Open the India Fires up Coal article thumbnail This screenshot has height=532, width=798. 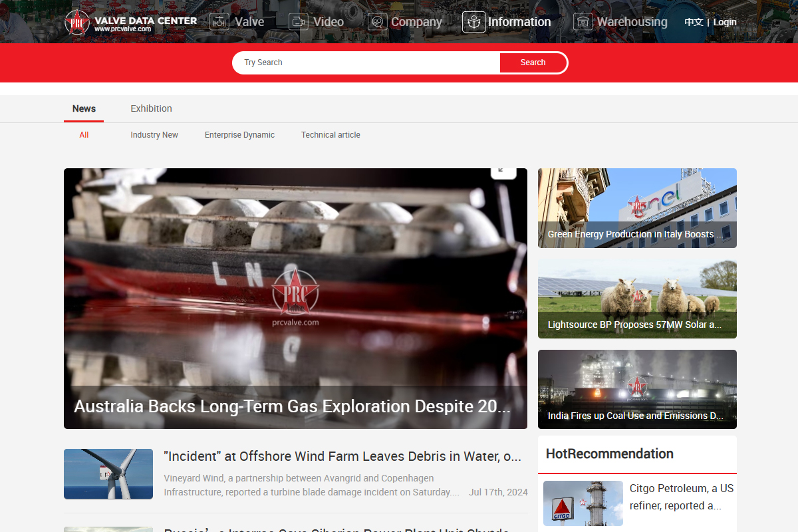[636, 389]
